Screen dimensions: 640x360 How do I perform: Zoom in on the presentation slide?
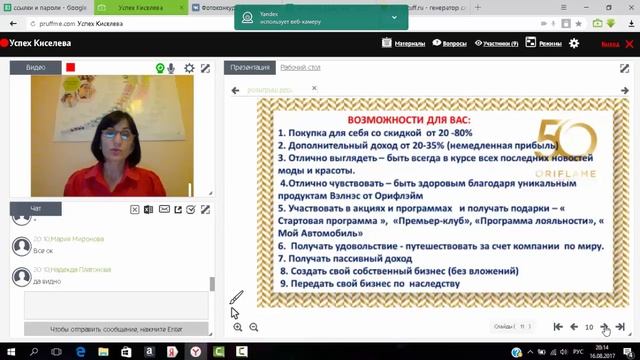pyautogui.click(x=238, y=327)
